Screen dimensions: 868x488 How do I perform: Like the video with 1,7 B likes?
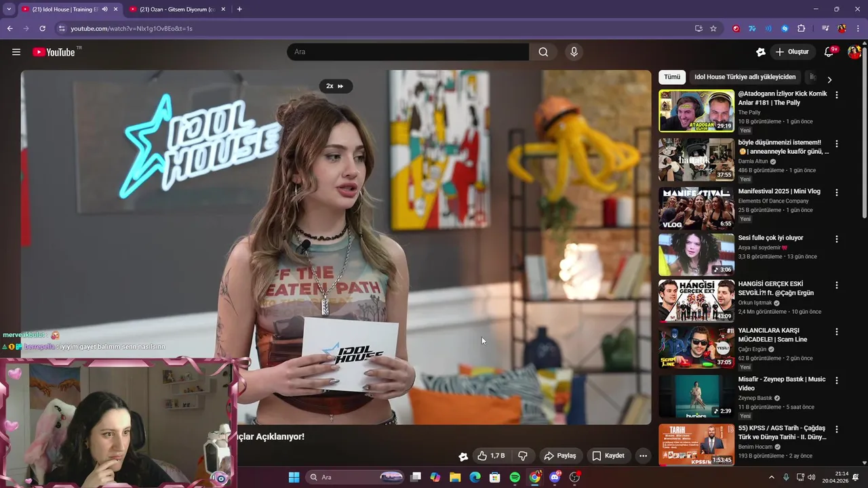[491, 455]
